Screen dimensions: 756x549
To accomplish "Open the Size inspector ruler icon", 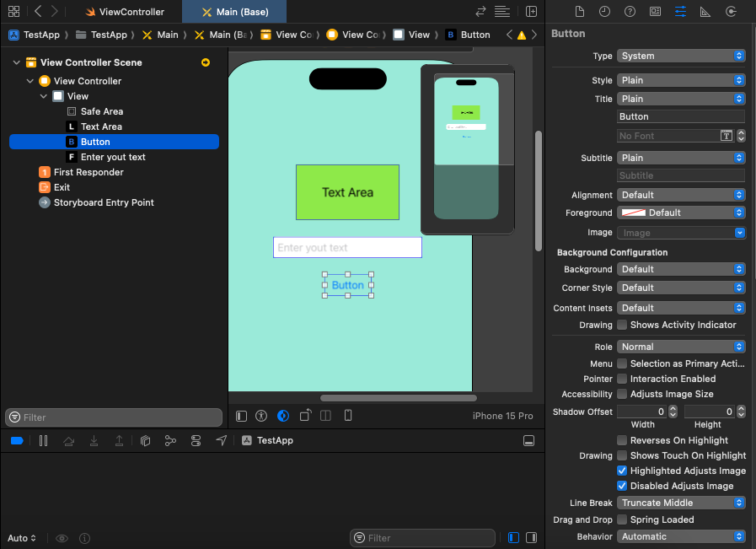I will [705, 12].
